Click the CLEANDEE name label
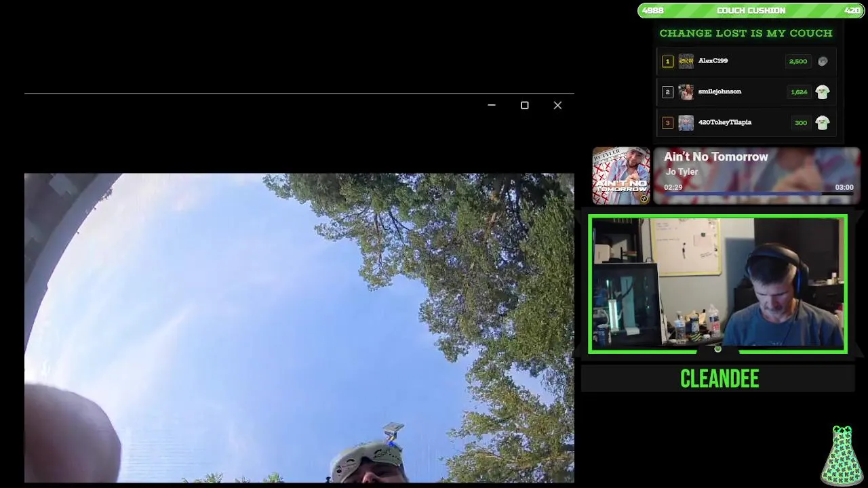Viewport: 868px width, 488px height. point(719,379)
